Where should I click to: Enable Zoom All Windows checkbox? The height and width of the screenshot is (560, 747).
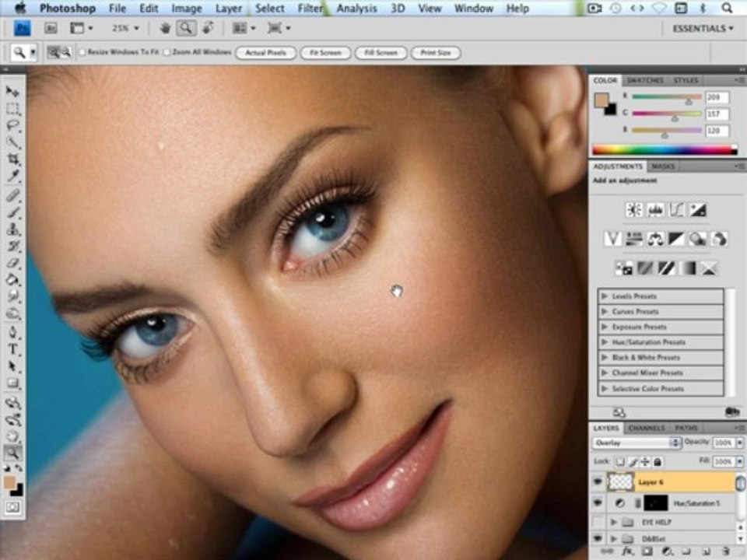point(167,52)
